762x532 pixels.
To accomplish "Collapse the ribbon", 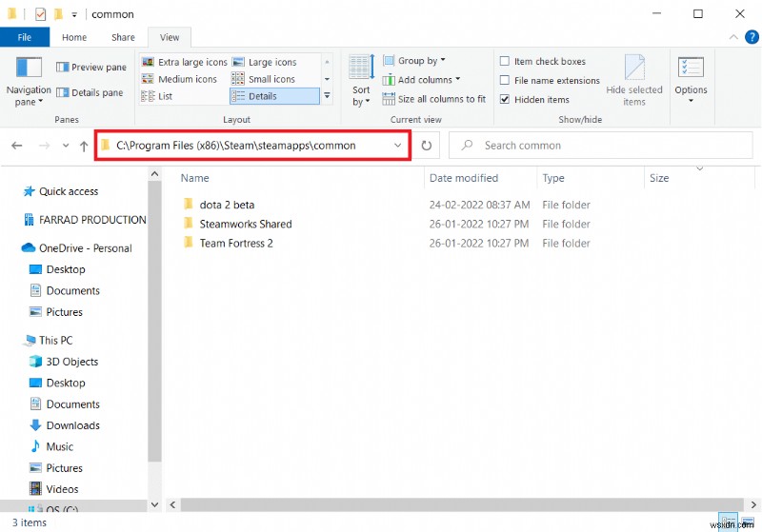I will 733,37.
